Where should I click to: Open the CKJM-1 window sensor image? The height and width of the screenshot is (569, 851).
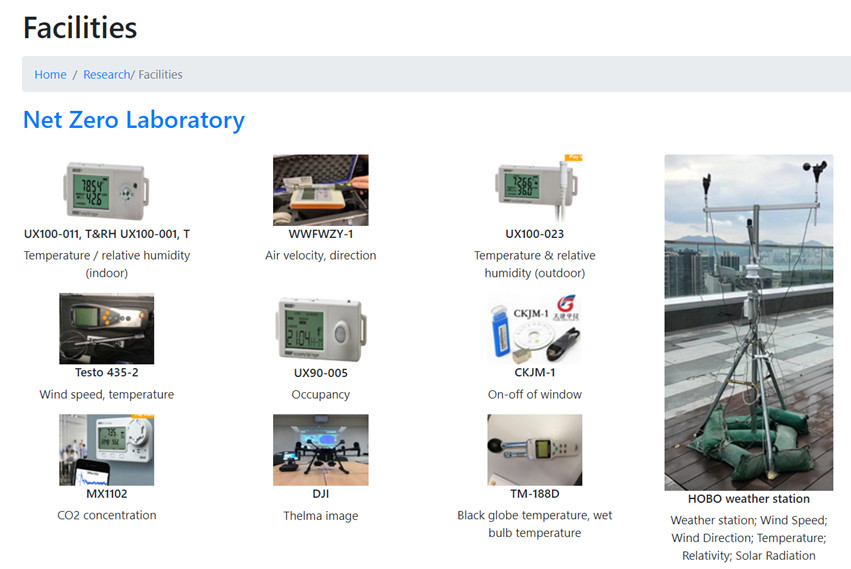[535, 328]
